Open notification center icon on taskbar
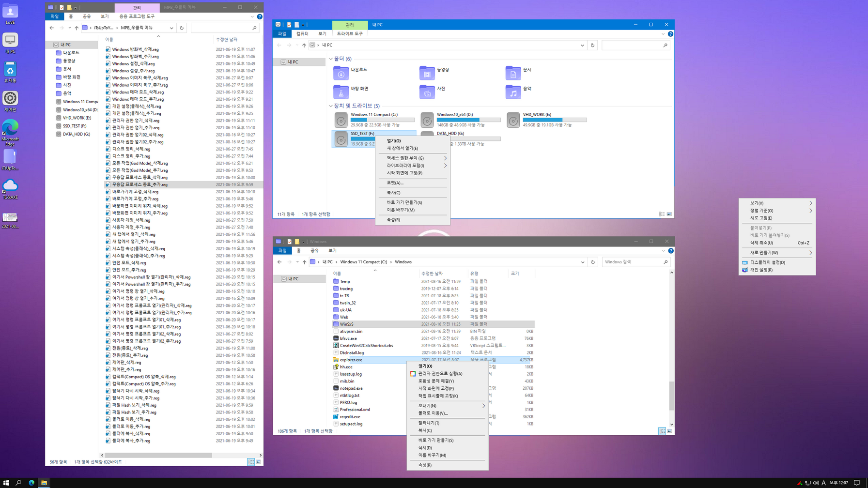This screenshot has height=488, width=868. pyautogui.click(x=857, y=483)
